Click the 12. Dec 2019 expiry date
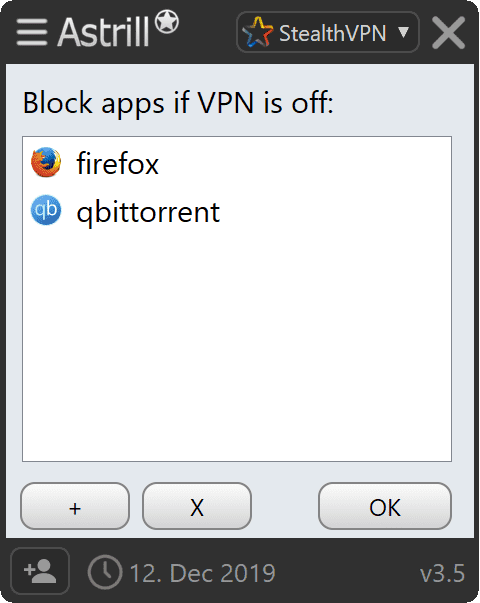 (x=203, y=573)
